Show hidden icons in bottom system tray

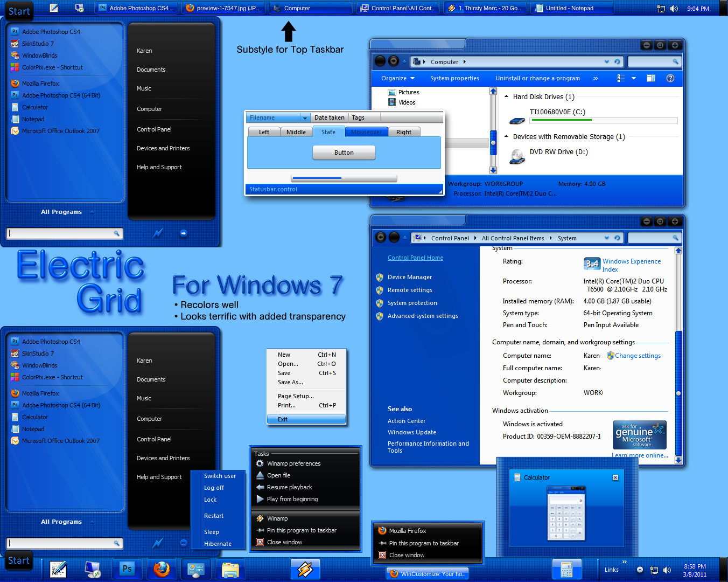point(640,570)
